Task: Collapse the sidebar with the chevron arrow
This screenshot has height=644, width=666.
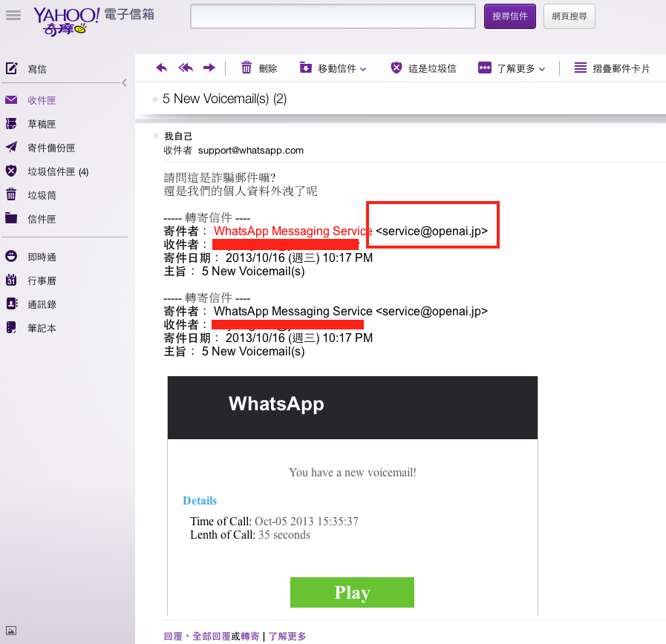Action: point(124,83)
